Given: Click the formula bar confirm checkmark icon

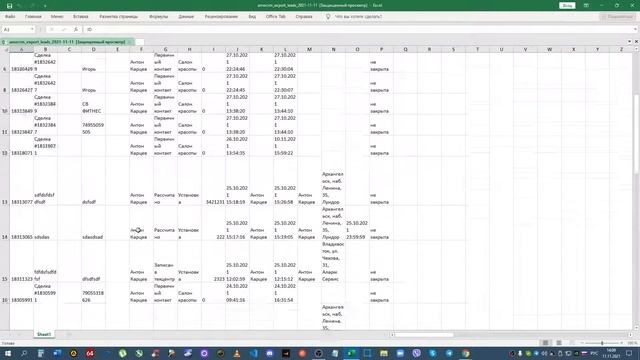Looking at the screenshot, I should (64, 29).
